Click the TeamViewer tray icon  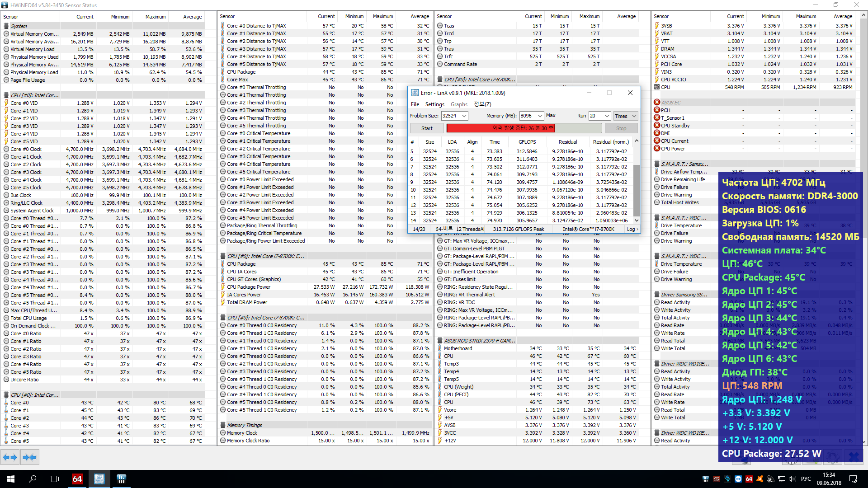738,479
